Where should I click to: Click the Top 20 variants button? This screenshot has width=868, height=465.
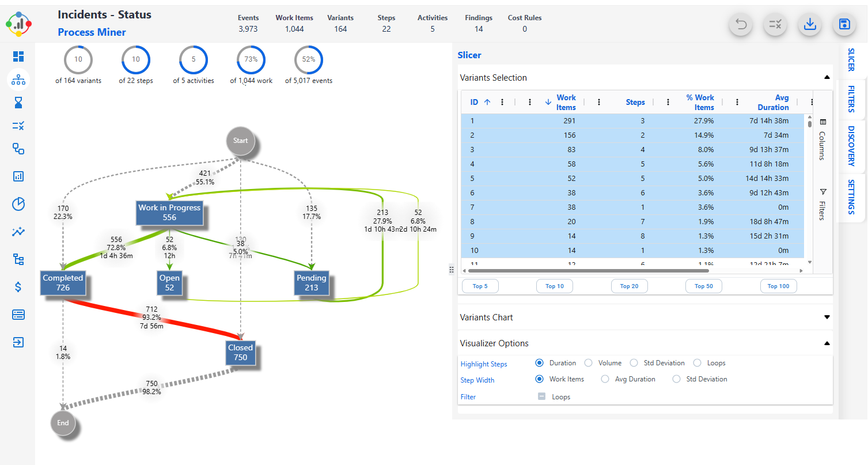pos(629,286)
